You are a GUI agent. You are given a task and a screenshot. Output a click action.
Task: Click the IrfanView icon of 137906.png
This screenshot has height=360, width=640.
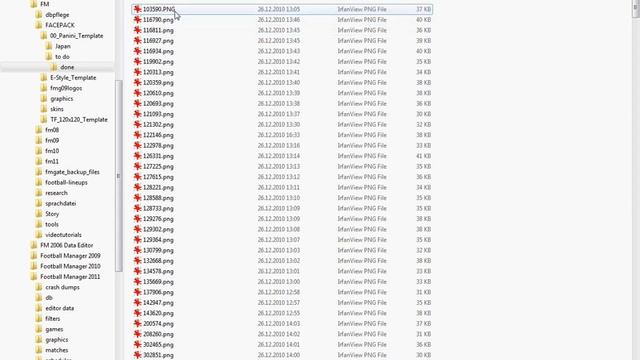(138, 292)
